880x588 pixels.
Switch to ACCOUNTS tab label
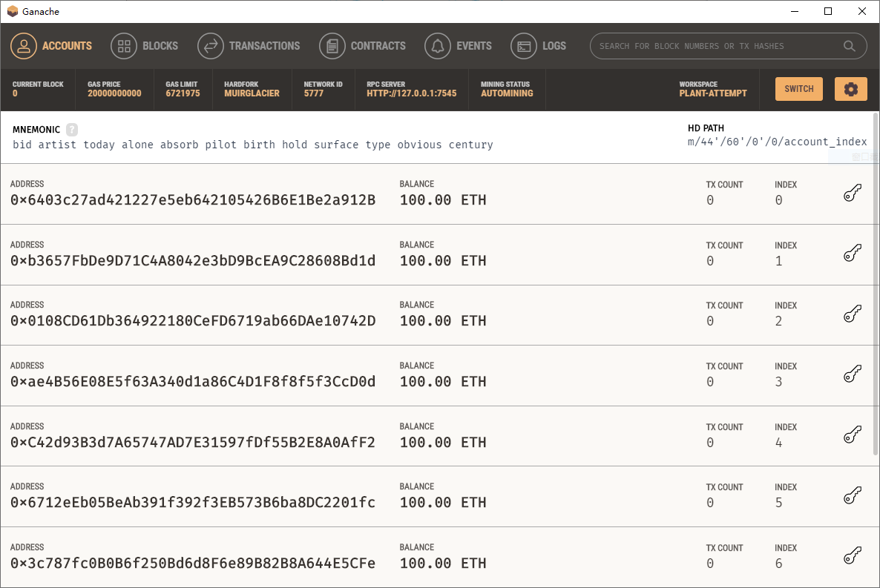coord(67,46)
